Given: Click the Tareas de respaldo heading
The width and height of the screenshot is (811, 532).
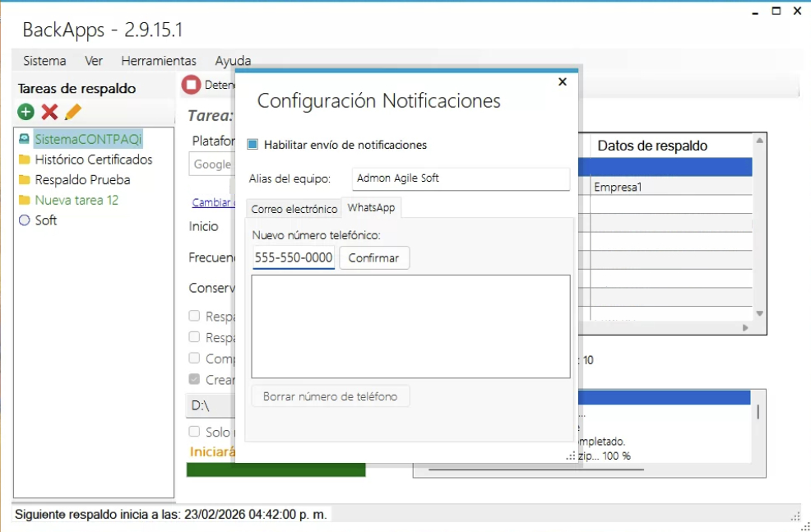Looking at the screenshot, I should 76,89.
